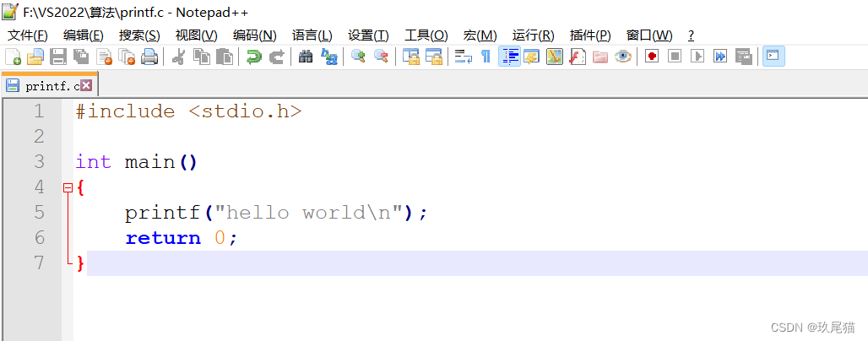The width and height of the screenshot is (868, 341).
Task: Toggle the Document Map icon
Action: click(x=554, y=57)
